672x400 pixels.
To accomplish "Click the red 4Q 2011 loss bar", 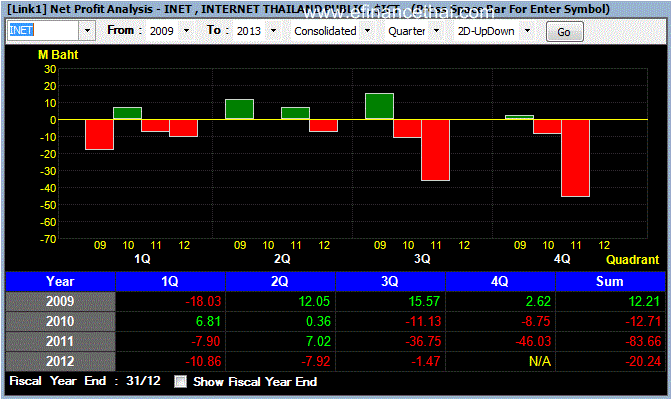I will (x=576, y=158).
